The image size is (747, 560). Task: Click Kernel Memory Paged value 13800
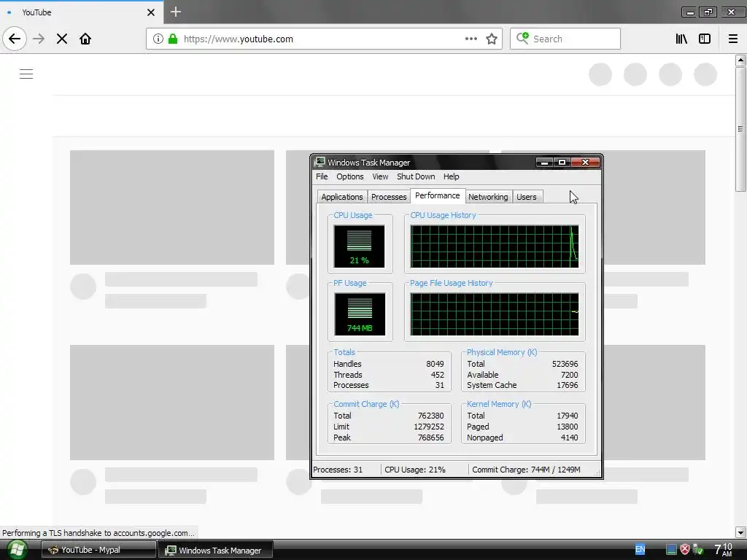(567, 427)
